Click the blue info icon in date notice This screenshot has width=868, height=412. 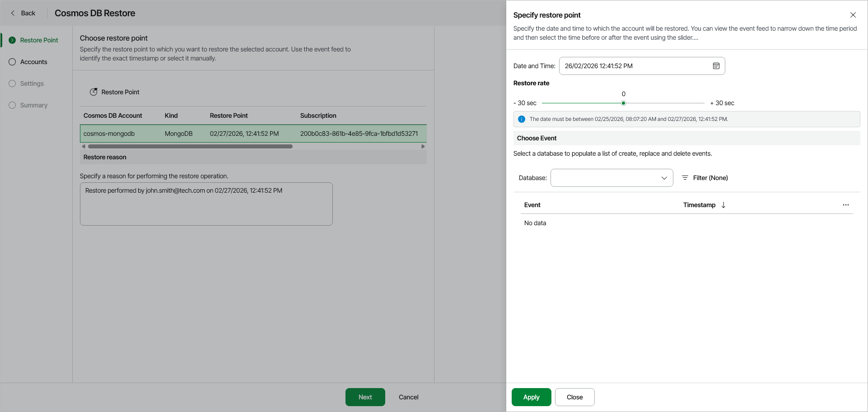point(522,119)
